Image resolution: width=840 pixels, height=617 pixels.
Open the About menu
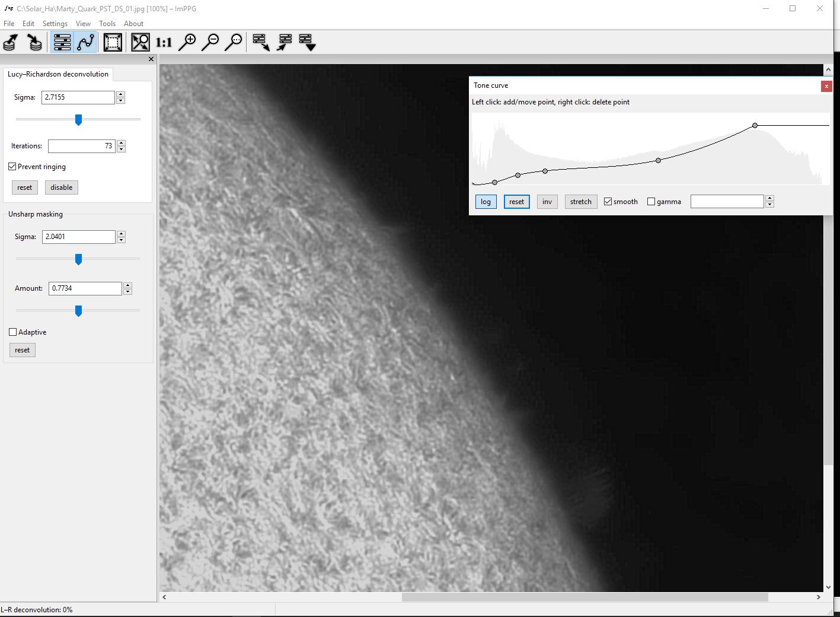click(x=133, y=24)
